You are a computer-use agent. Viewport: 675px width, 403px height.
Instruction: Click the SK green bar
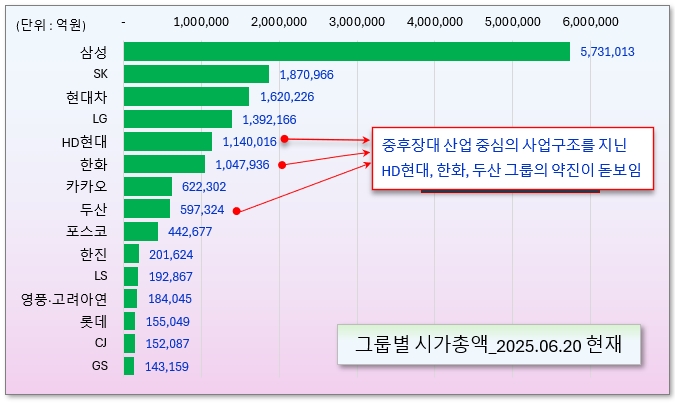tap(196, 74)
